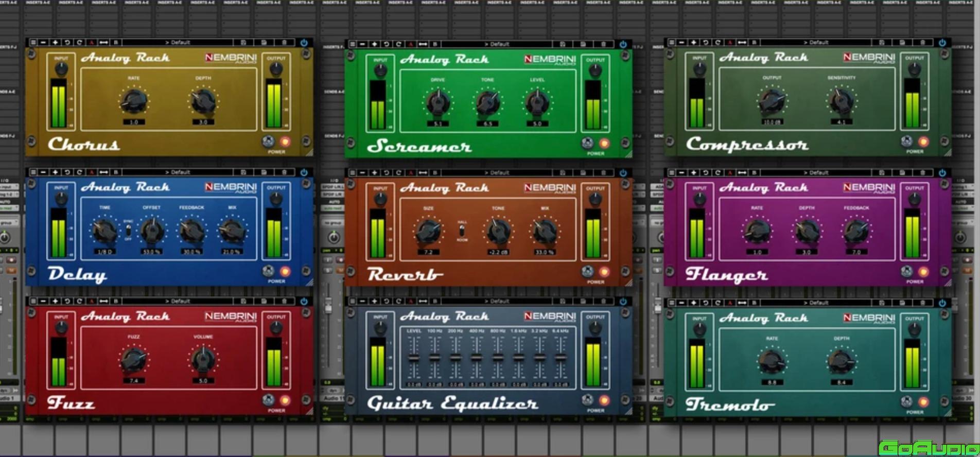Click the Level fader on Guitar Equalizer
This screenshot has height=457, width=980.
[413, 357]
